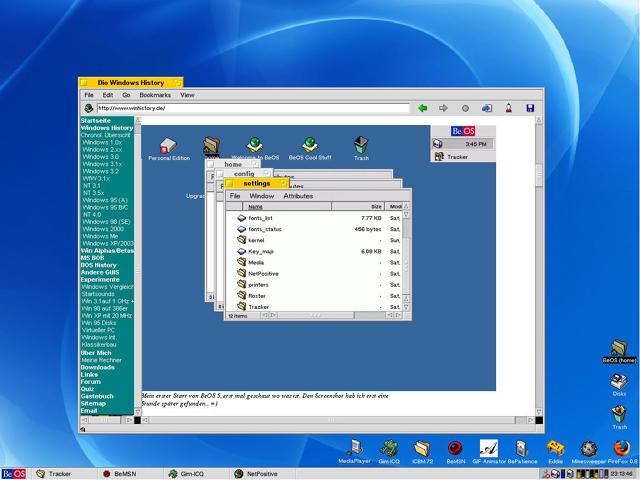Image resolution: width=640 pixels, height=480 pixels.
Task: Open Startseite link in sidebar
Action: tap(96, 121)
